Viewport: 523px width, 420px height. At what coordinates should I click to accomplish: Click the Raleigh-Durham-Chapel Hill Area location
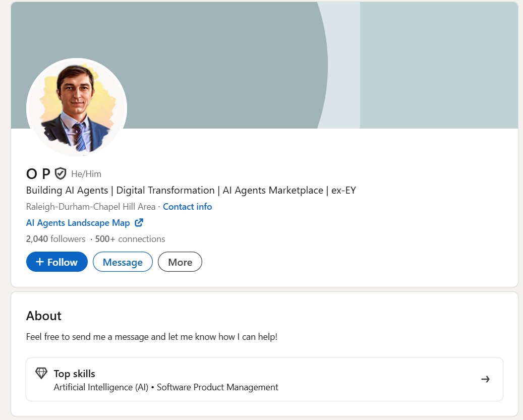91,207
